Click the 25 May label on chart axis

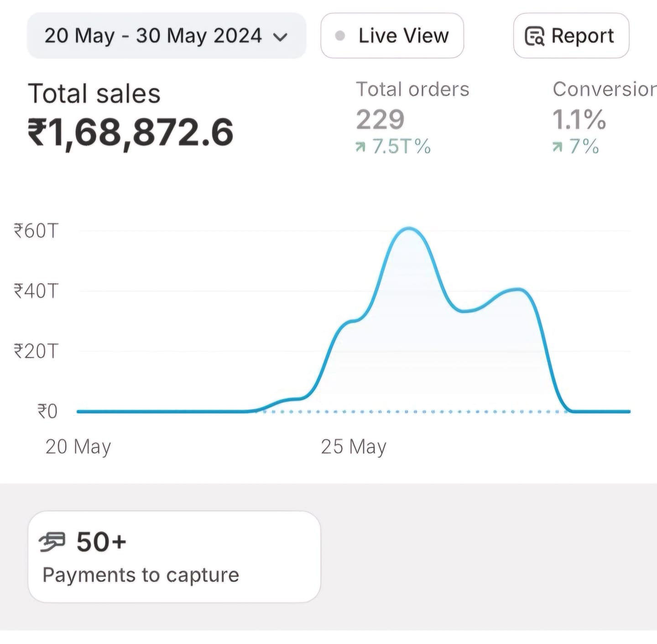tap(353, 447)
